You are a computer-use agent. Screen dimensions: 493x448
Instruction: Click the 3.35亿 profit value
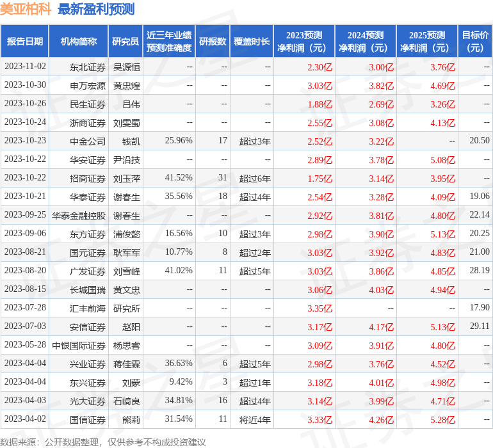tap(319, 308)
